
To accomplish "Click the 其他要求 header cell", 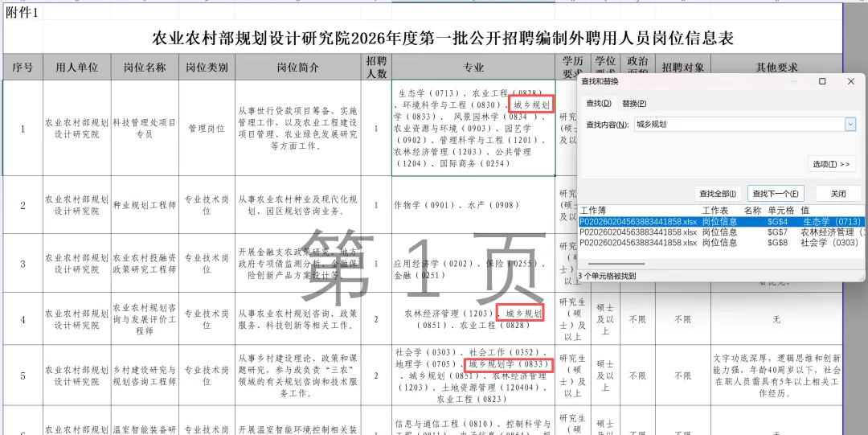I will pyautogui.click(x=776, y=64).
